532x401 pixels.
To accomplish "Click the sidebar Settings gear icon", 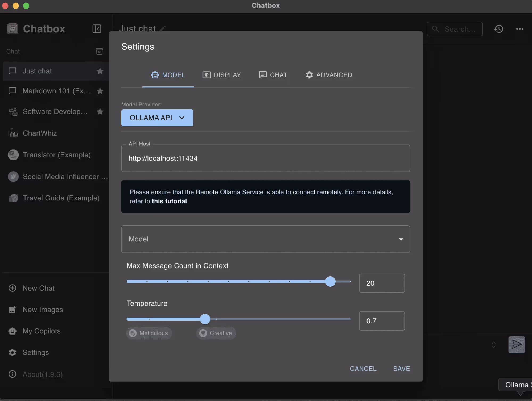I will tap(12, 353).
